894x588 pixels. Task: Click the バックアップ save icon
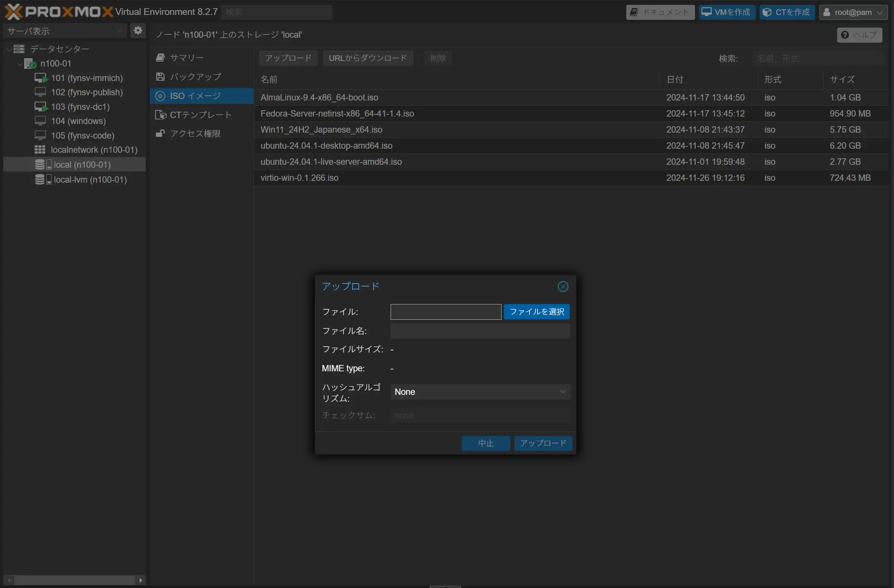coord(161,76)
